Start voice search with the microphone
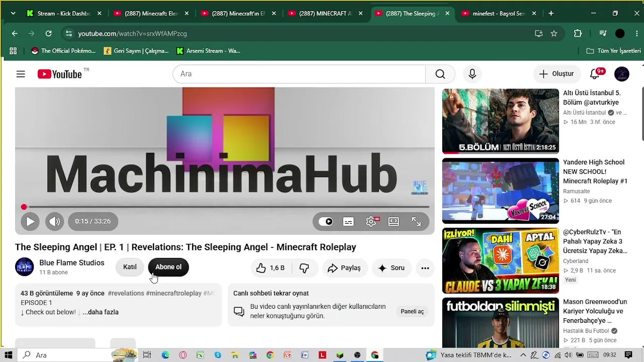This screenshot has width=644, height=362. tap(472, 74)
